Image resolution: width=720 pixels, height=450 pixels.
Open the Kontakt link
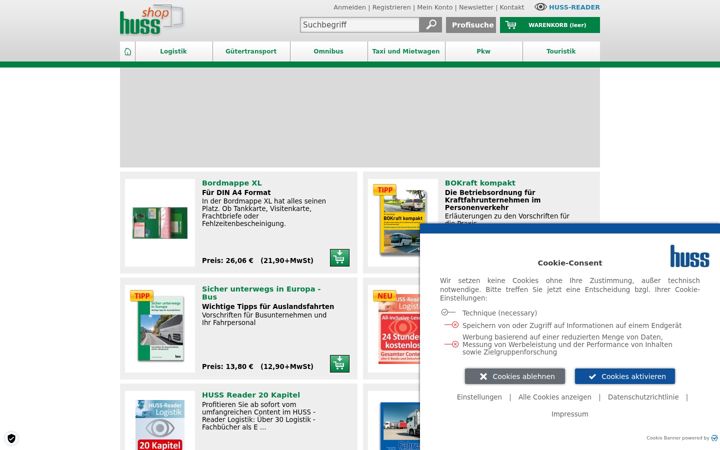[512, 7]
